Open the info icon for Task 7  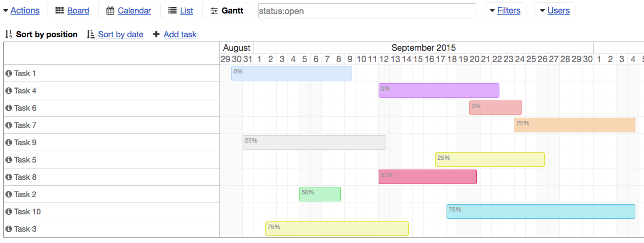pos(8,125)
